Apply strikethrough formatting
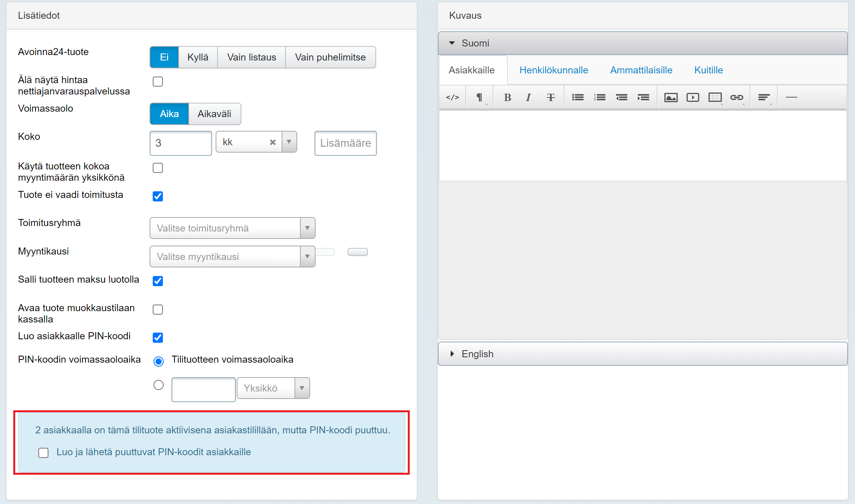The image size is (855, 504). 551,97
